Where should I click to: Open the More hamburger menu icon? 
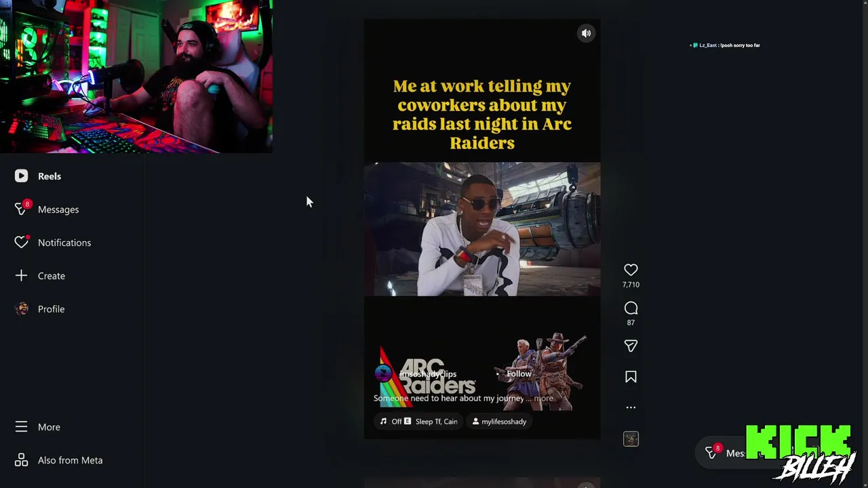21,427
